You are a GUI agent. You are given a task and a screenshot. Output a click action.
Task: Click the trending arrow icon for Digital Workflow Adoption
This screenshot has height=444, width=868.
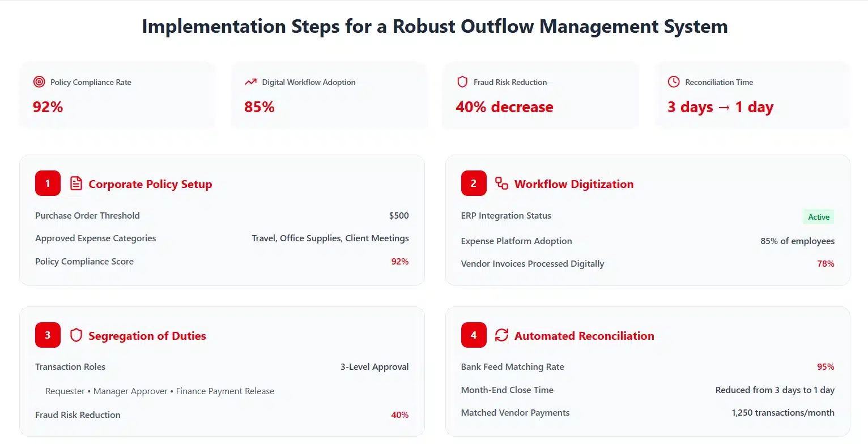(x=250, y=82)
